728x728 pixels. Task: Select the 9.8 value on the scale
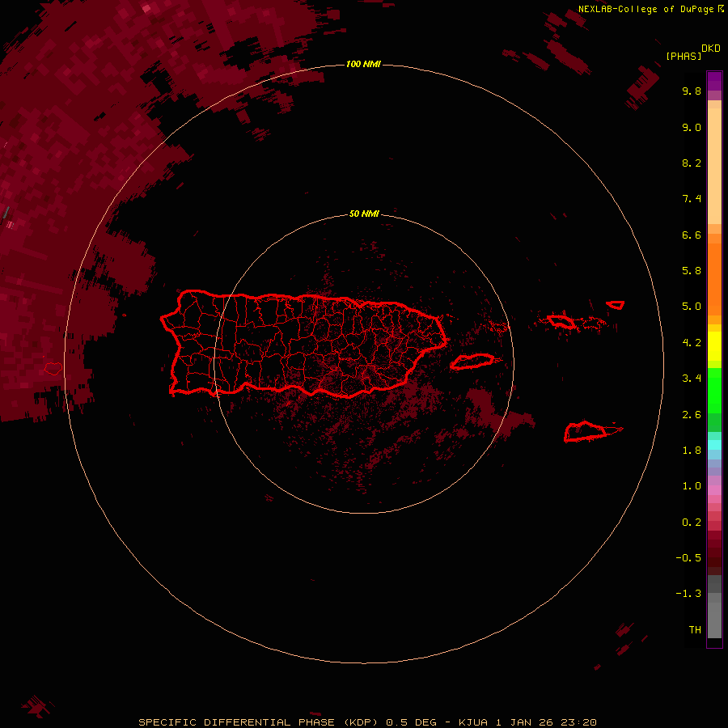coord(692,91)
